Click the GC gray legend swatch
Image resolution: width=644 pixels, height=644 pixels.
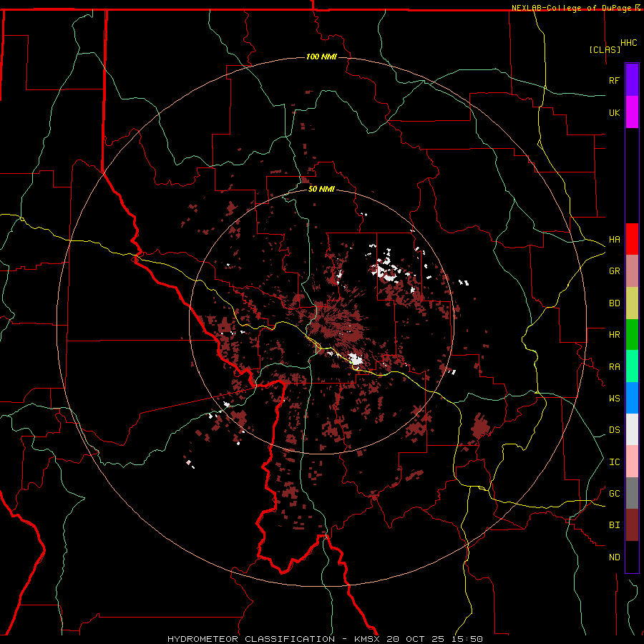(x=632, y=493)
